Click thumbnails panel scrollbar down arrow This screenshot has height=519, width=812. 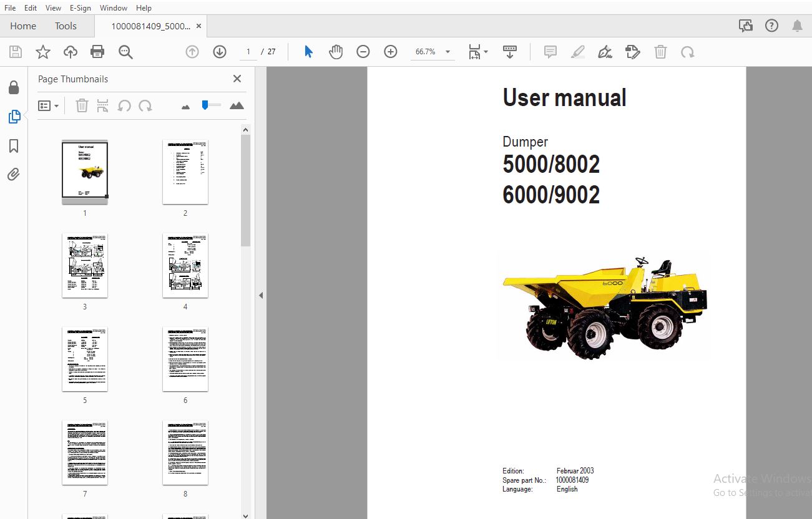point(246,515)
